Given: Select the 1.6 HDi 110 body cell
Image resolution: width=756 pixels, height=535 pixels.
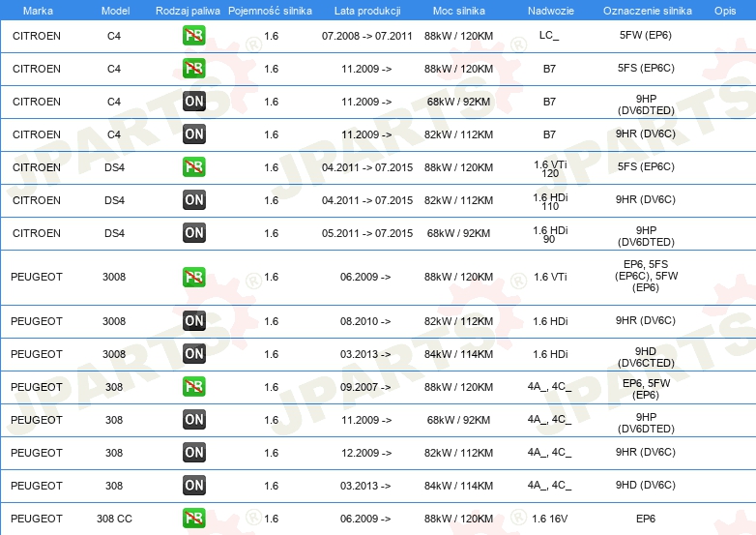Looking at the screenshot, I should pos(550,201).
